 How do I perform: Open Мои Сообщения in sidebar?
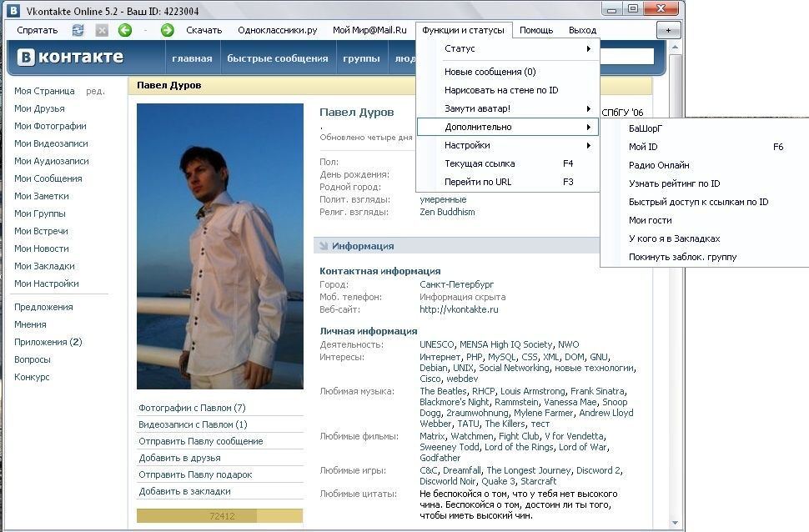(48, 178)
